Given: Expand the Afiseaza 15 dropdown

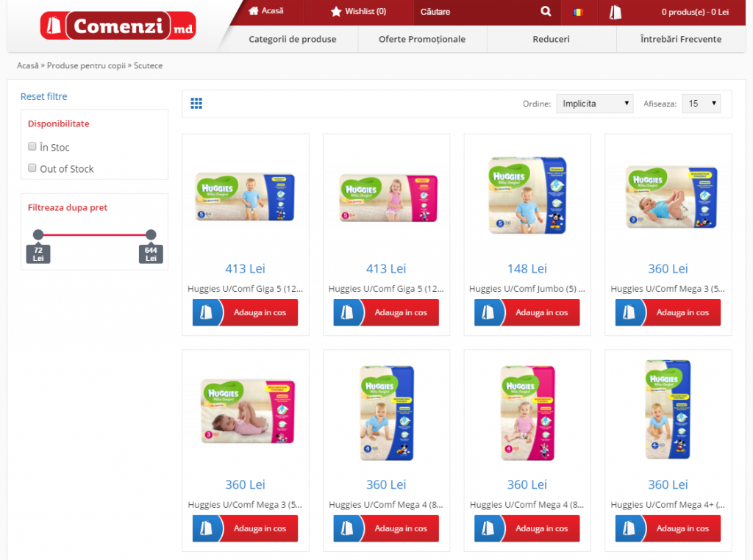Looking at the screenshot, I should pos(701,104).
